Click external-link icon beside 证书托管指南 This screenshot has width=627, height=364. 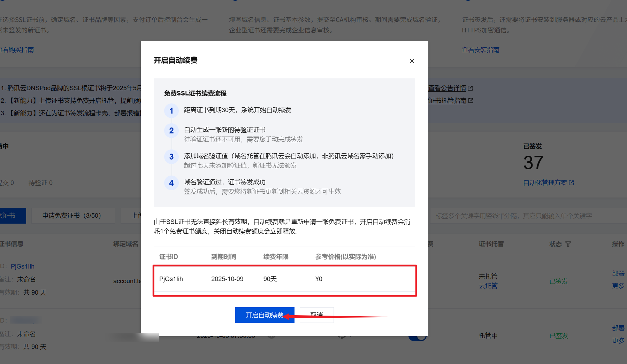coord(471,100)
